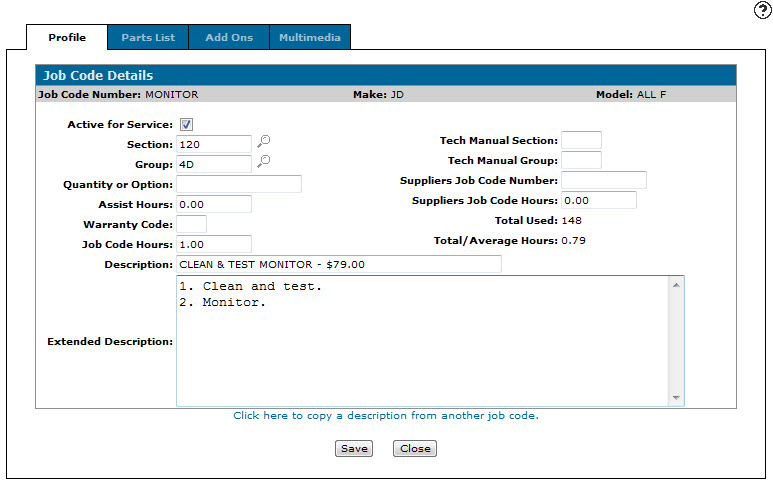This screenshot has height=487, width=773.
Task: Open Group lookup magnifier icon
Action: pos(263,163)
